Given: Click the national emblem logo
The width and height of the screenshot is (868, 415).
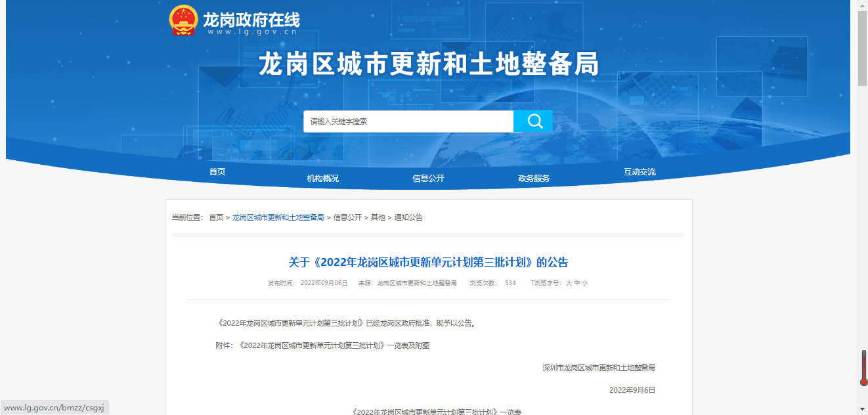Looking at the screenshot, I should (x=183, y=20).
